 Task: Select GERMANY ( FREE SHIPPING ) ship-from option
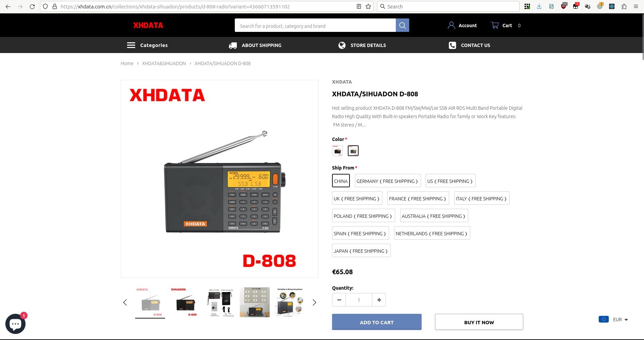(387, 181)
